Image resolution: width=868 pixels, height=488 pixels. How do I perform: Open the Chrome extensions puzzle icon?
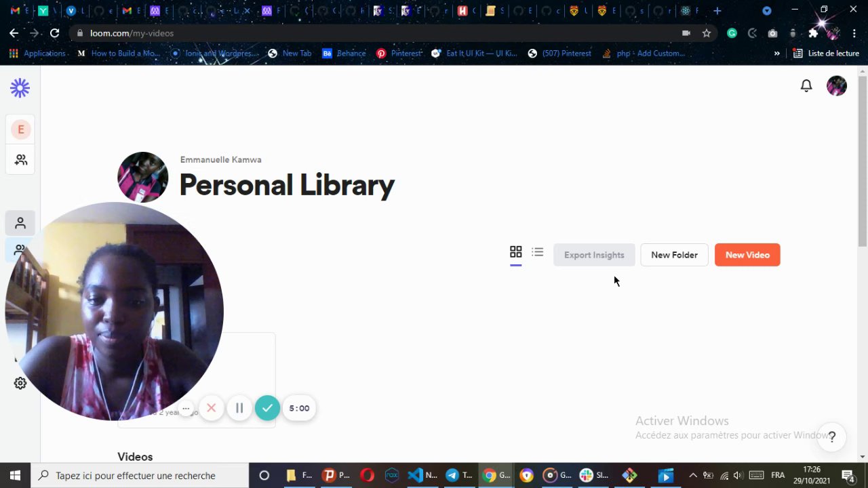click(813, 33)
